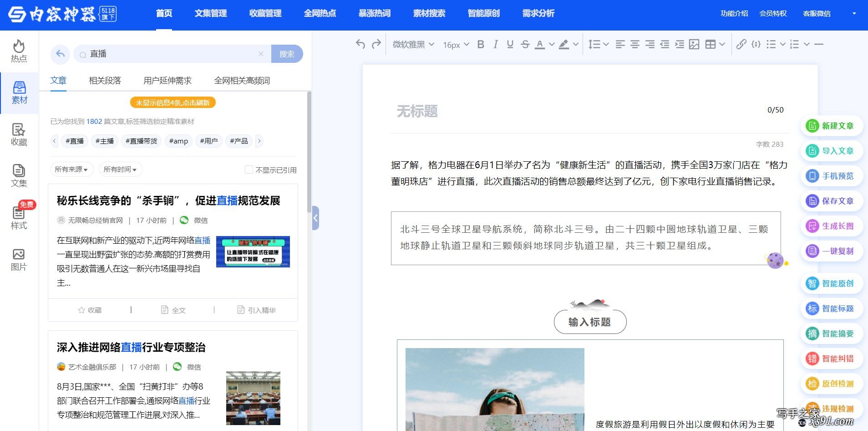Increase paragraph indent
This screenshot has height=431, width=868.
pos(680,44)
